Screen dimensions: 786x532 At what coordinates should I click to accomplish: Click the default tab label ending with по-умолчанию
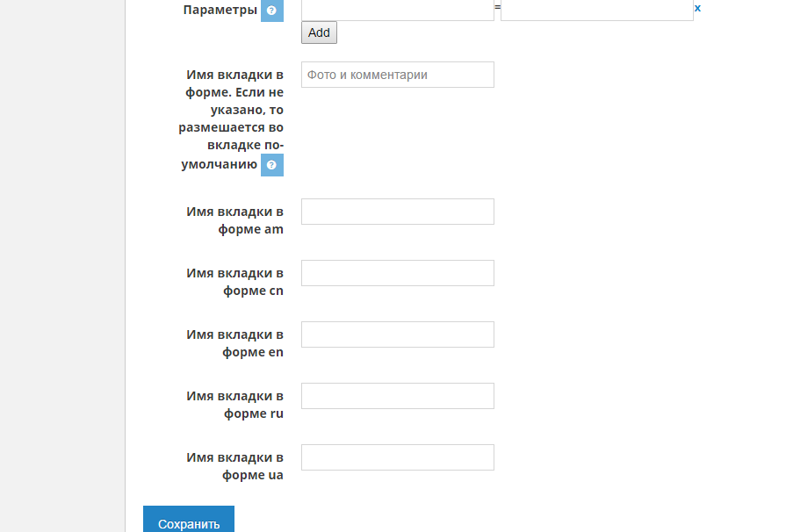pyautogui.click(x=231, y=119)
